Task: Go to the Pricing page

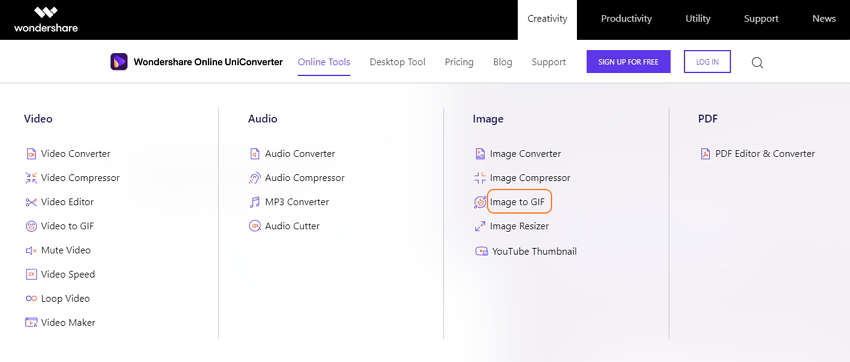Action: point(459,62)
